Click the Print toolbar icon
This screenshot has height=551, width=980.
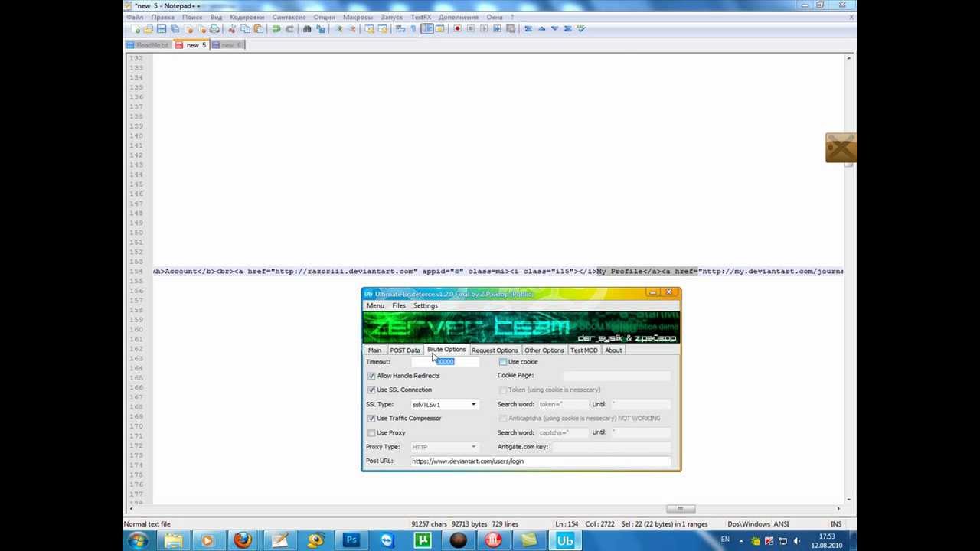point(214,29)
